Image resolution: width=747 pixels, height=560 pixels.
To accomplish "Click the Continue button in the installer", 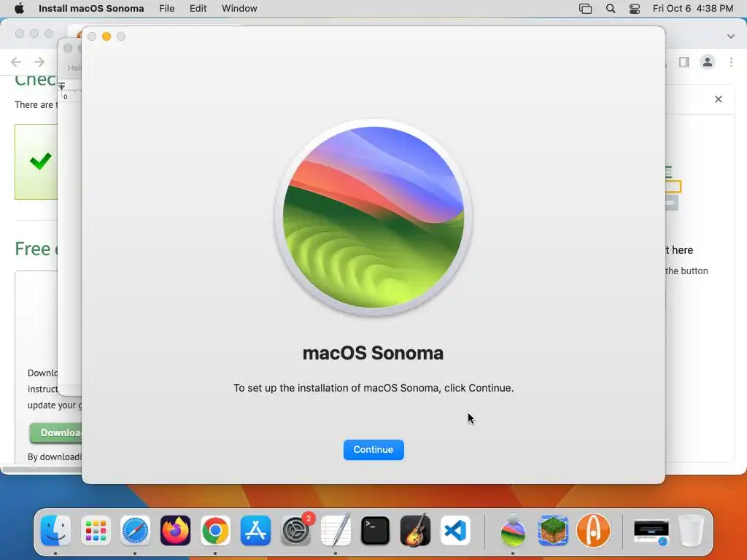I will (373, 449).
